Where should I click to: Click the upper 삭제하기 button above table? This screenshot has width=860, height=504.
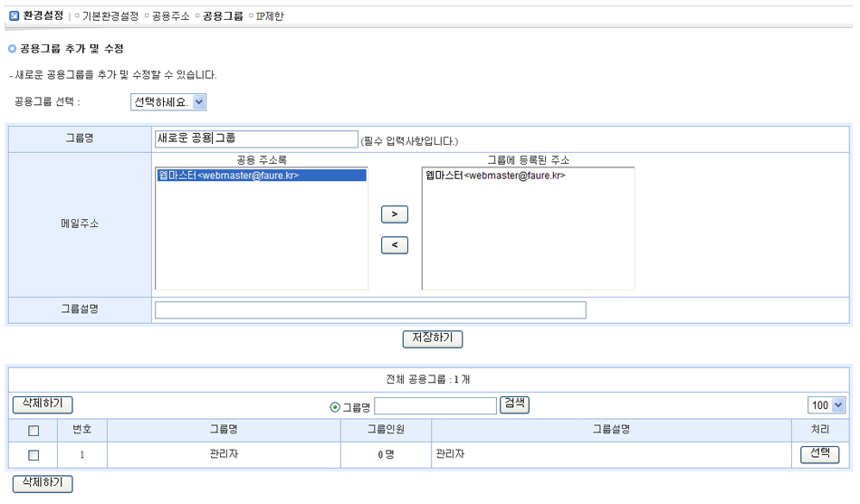point(43,404)
